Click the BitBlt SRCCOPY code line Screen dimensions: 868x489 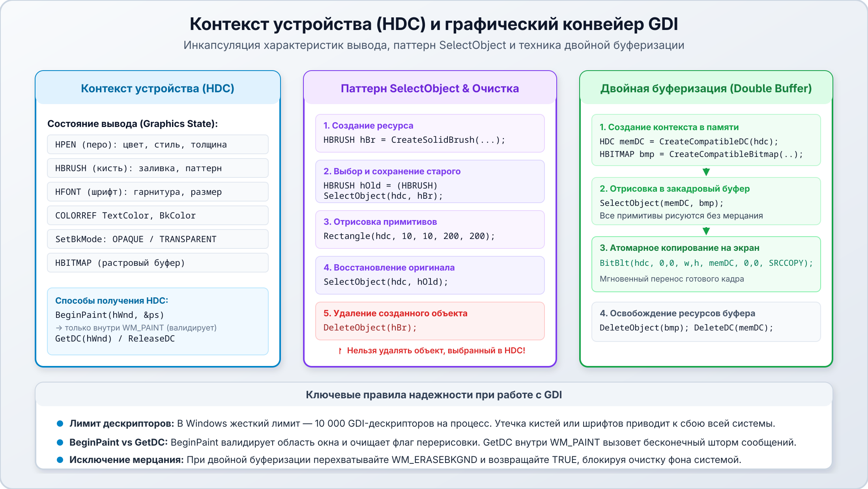click(706, 263)
